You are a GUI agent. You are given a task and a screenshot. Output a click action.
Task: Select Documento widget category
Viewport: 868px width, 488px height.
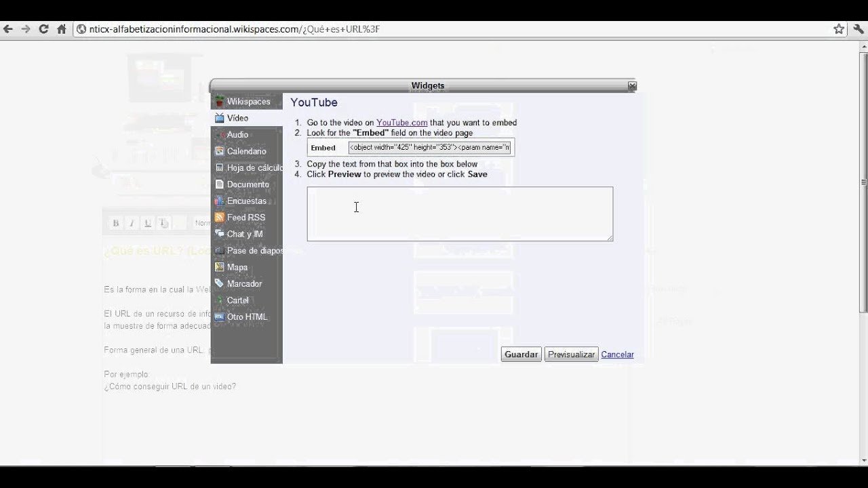pyautogui.click(x=247, y=184)
